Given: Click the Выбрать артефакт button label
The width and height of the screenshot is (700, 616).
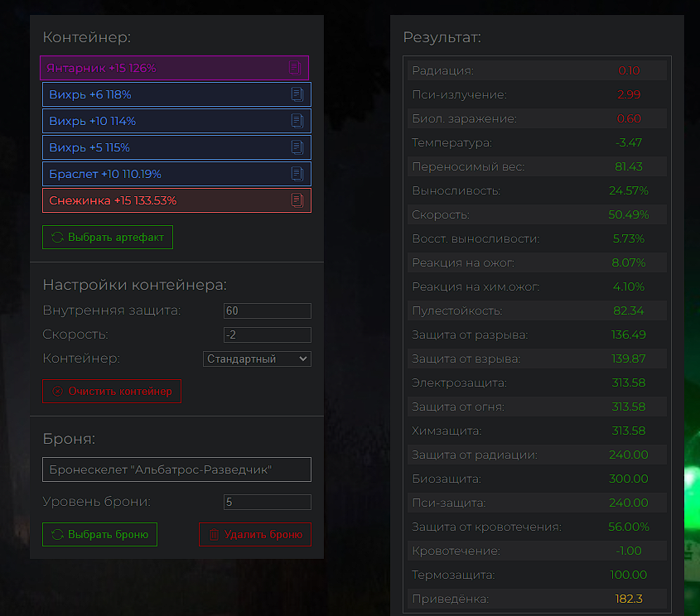Looking at the screenshot, I should click(x=116, y=238).
